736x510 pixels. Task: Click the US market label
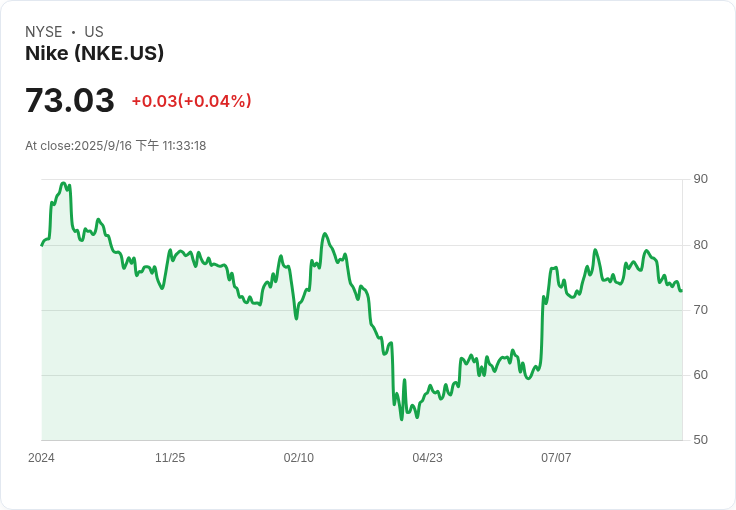(x=94, y=32)
